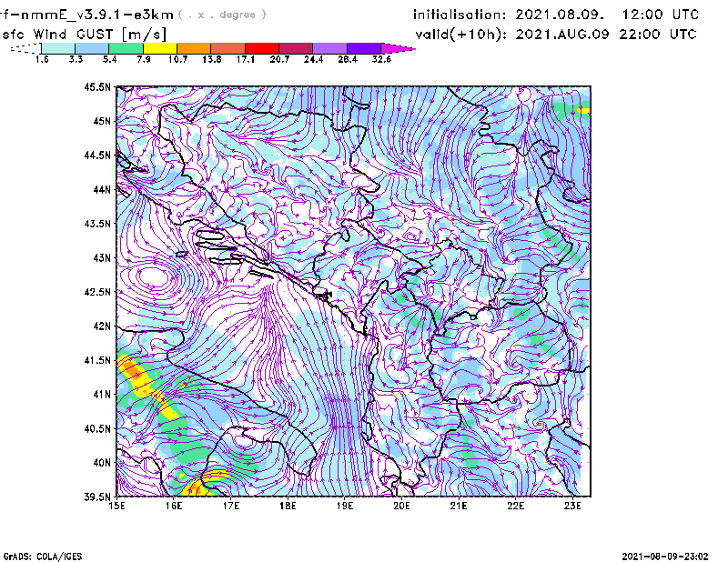728x562 pixels.
Task: Click the 'initialisation: 2021.08.09. 12:00 UTC' text
Action: click(x=556, y=15)
